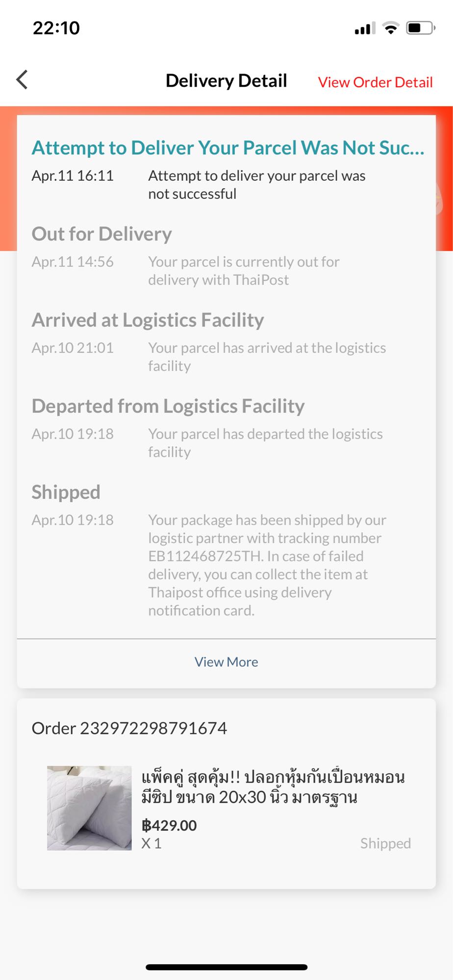Open the View Order Detail link
This screenshot has width=453, height=980.
375,82
